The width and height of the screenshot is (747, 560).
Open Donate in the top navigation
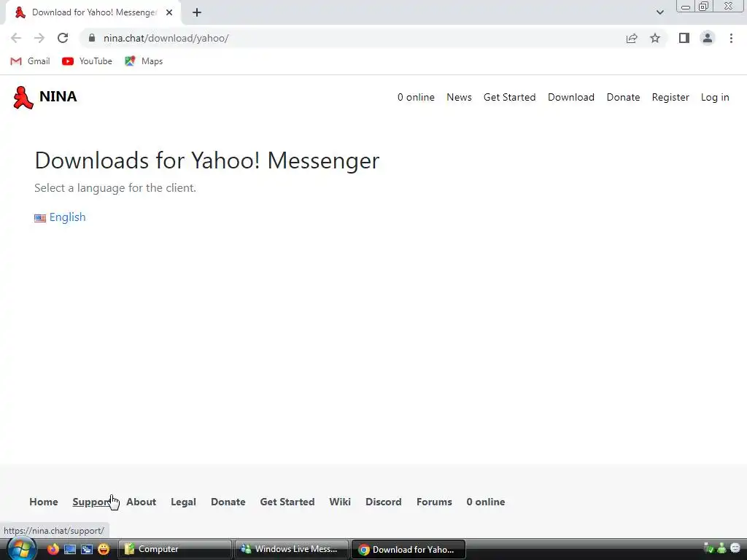pyautogui.click(x=623, y=97)
